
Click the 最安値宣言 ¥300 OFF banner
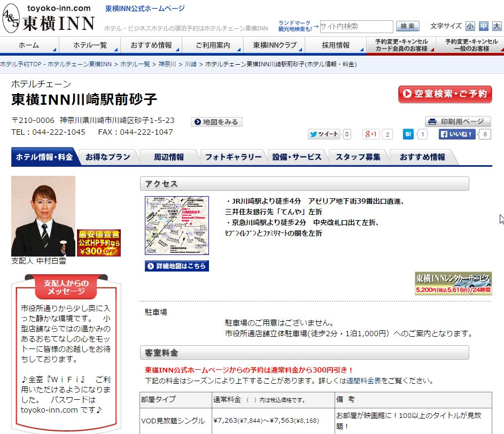[x=99, y=243]
